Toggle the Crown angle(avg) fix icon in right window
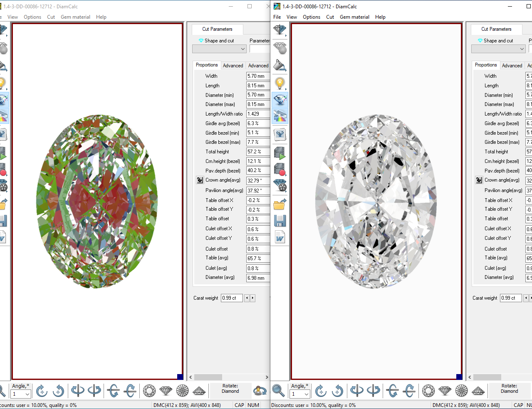 point(479,180)
